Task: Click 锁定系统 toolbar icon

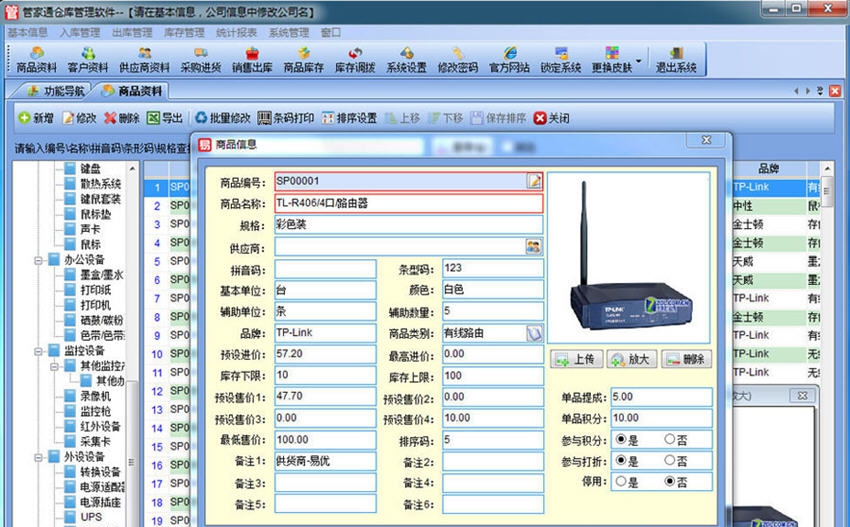Action: (x=561, y=60)
